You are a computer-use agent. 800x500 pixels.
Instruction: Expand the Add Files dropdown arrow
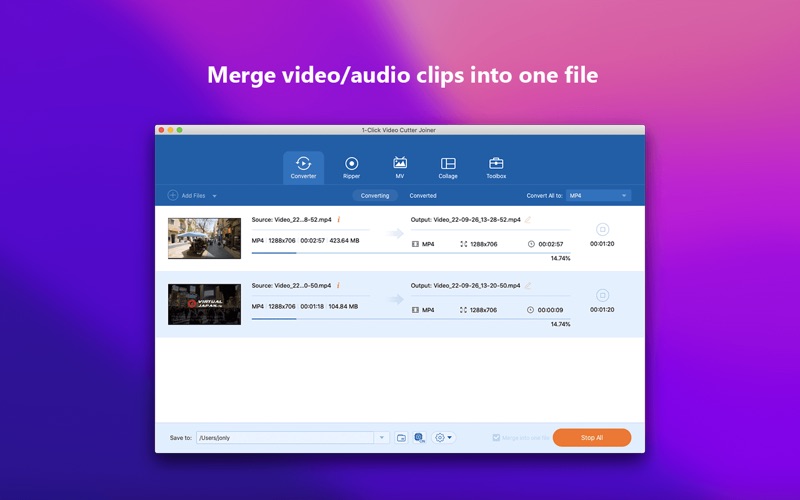214,196
